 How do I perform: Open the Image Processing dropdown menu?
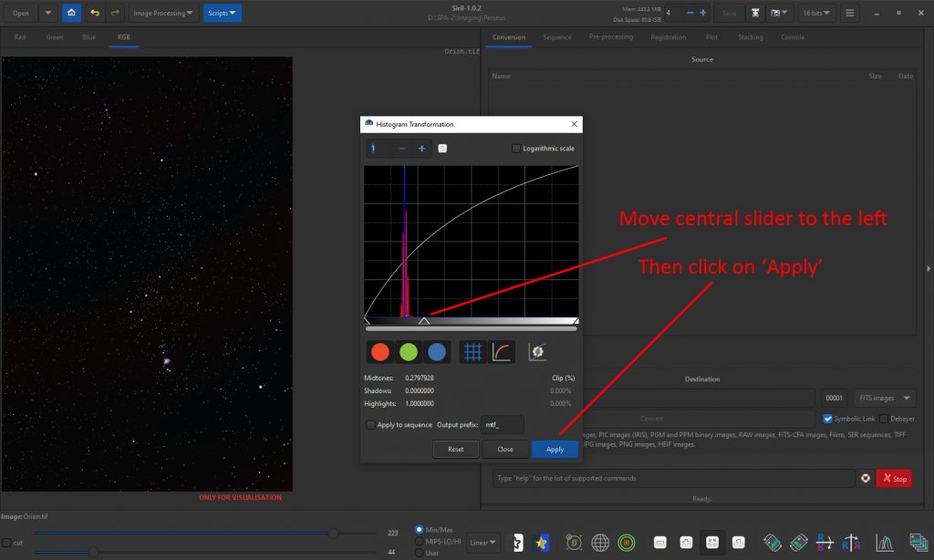pyautogui.click(x=162, y=13)
